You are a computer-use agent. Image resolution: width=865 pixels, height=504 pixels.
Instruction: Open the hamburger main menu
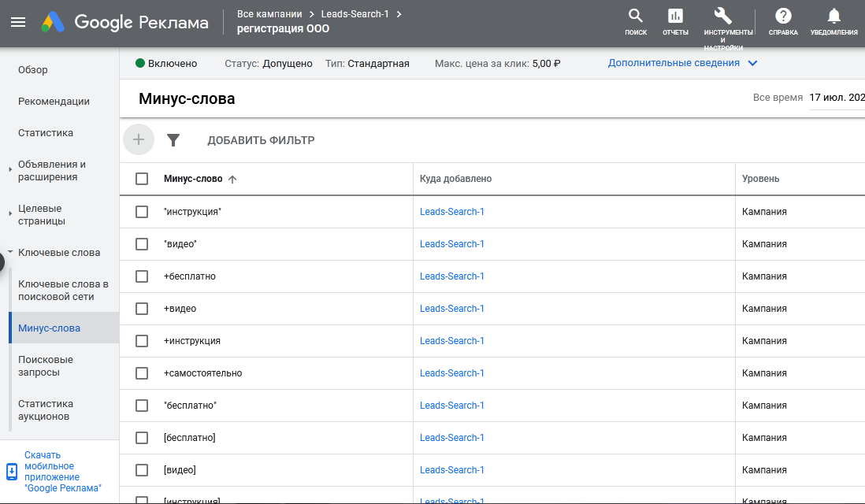click(18, 22)
